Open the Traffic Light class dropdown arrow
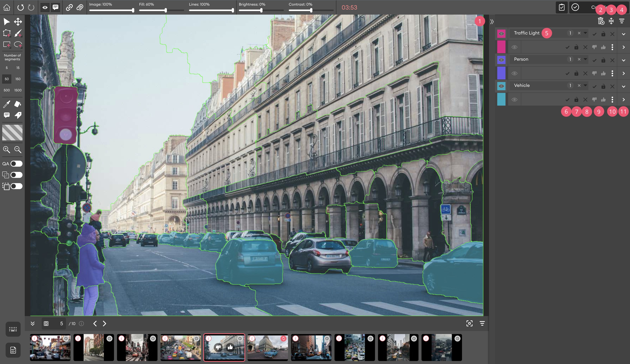630x364 pixels. (585, 33)
